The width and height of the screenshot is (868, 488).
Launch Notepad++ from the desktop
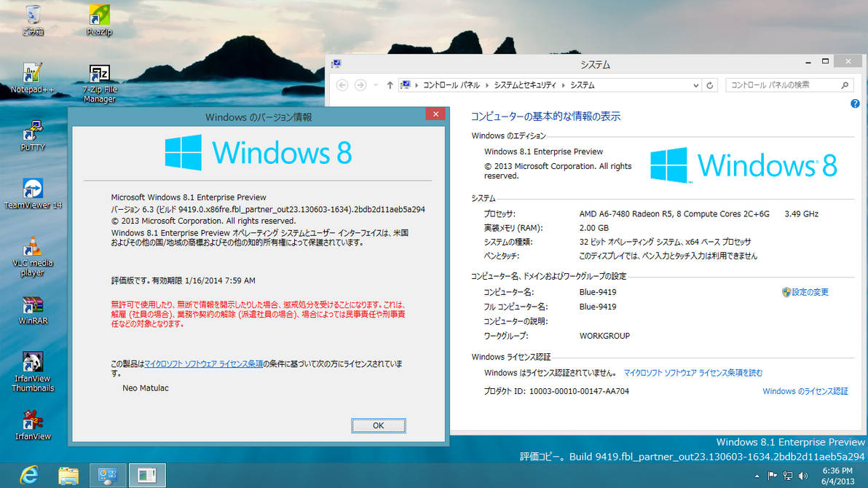[x=33, y=78]
